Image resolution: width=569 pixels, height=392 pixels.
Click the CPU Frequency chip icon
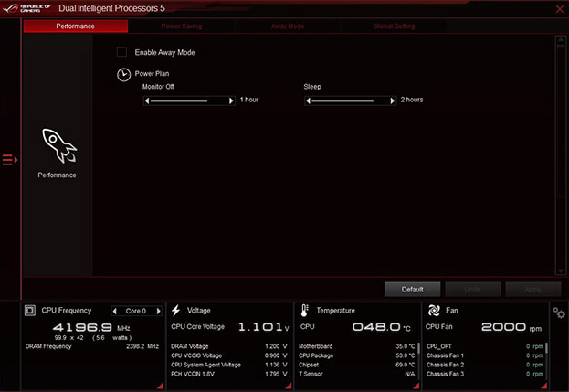point(29,311)
